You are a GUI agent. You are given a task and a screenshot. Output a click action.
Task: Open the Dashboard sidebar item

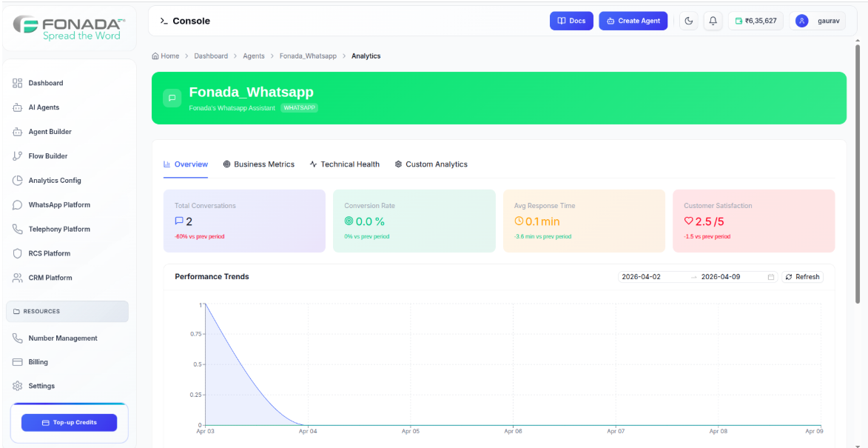(46, 83)
